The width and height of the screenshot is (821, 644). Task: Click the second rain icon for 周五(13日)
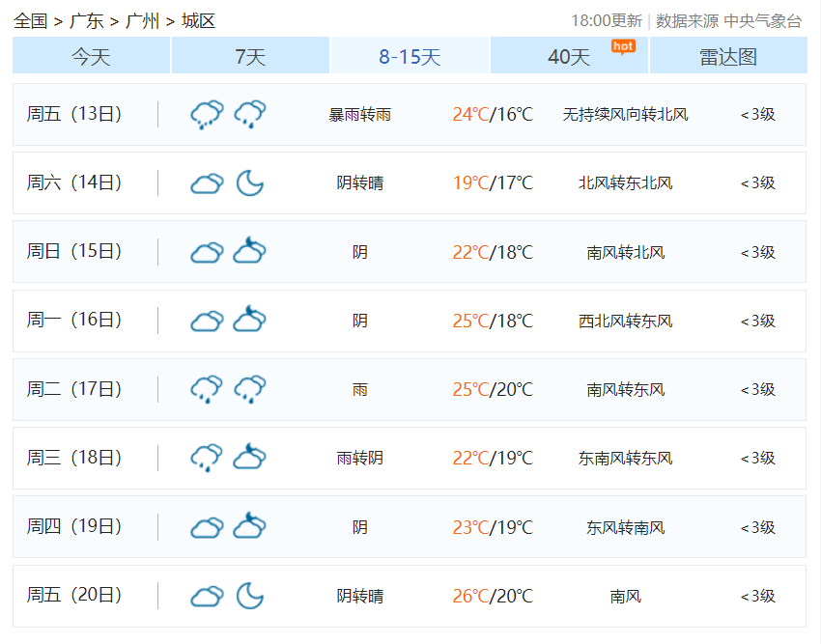251,113
